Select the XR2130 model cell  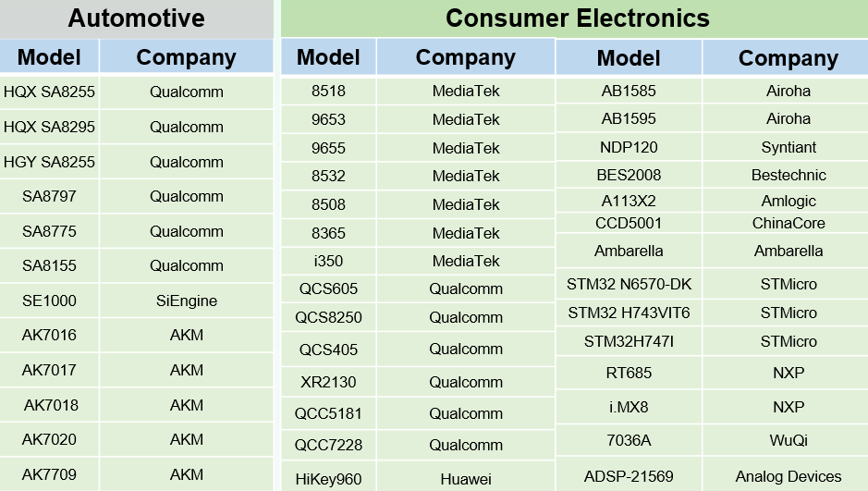[x=328, y=382]
